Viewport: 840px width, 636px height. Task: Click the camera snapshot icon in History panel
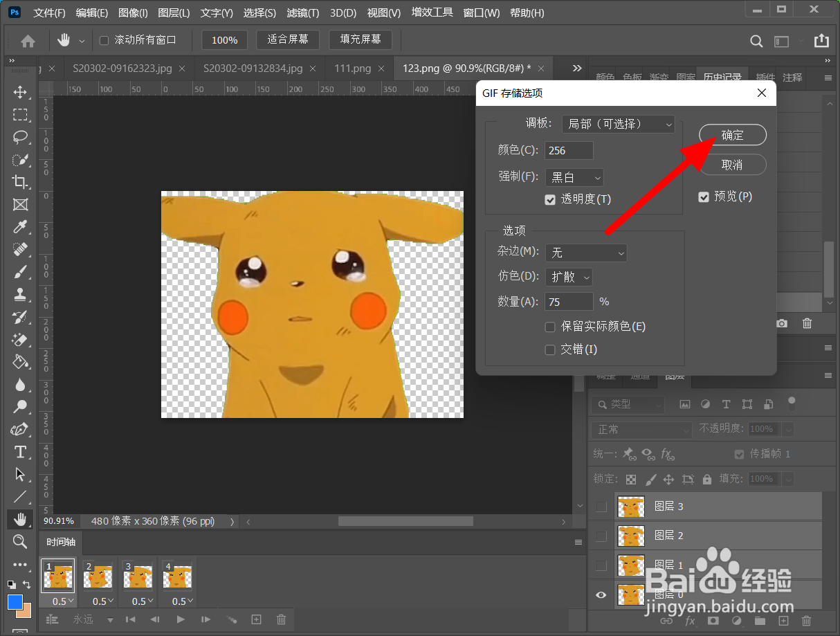(x=782, y=323)
